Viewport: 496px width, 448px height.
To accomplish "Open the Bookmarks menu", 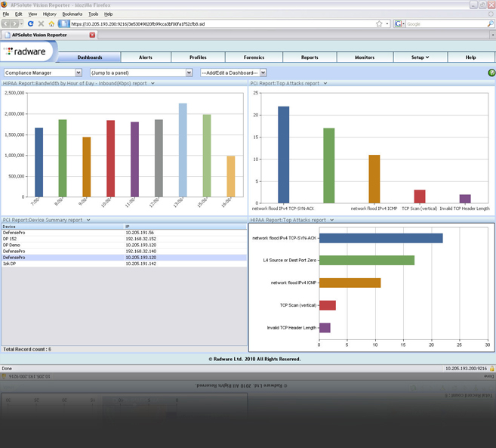I will pos(72,14).
